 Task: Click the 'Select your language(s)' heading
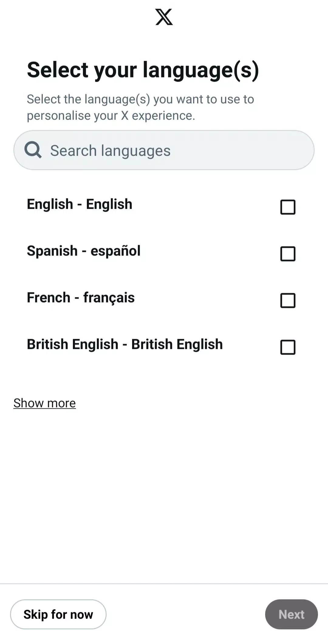[x=143, y=70]
